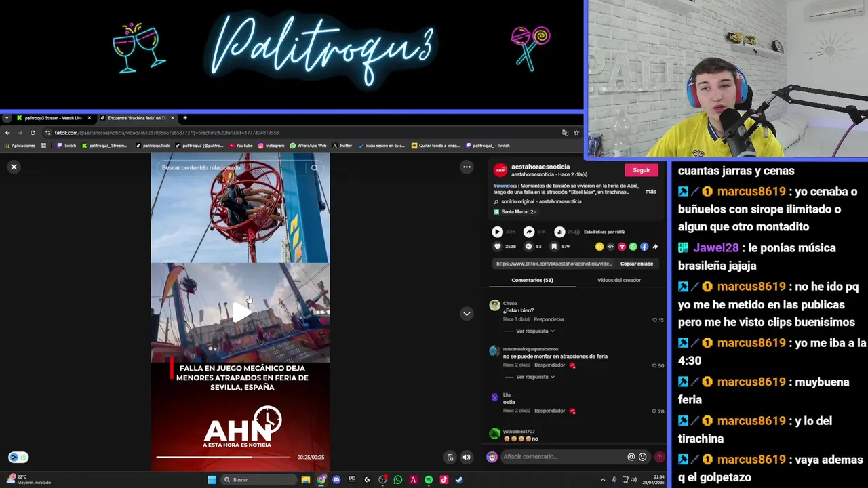This screenshot has width=868, height=488.
Task: Open more share options arrow
Action: point(655,247)
